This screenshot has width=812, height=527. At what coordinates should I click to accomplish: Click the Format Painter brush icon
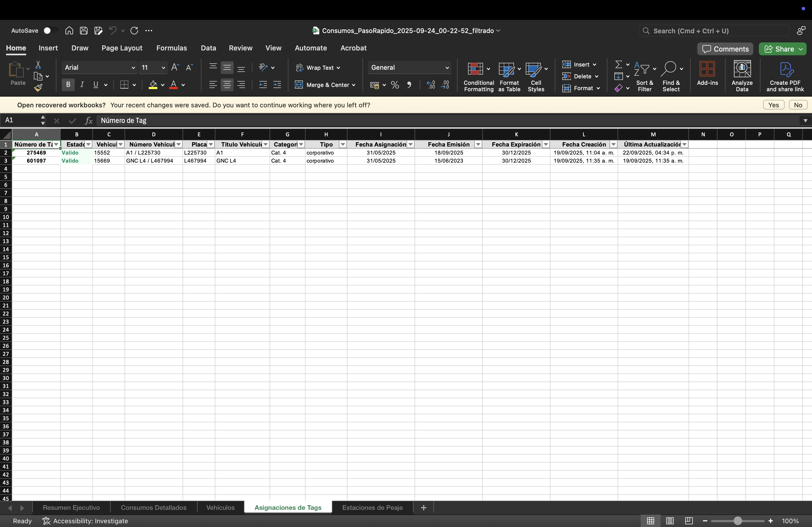[38, 88]
